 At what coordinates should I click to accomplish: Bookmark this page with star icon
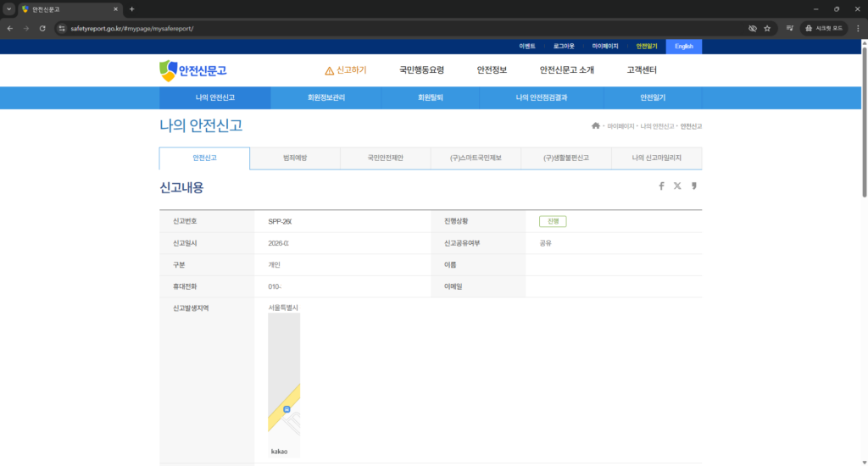[x=767, y=28]
